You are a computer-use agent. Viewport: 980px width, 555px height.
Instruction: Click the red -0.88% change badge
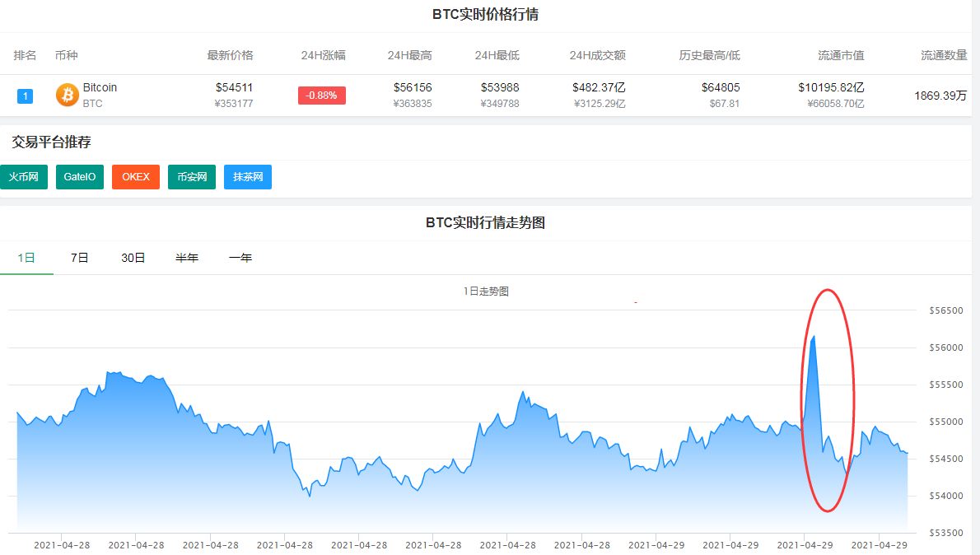pos(322,96)
